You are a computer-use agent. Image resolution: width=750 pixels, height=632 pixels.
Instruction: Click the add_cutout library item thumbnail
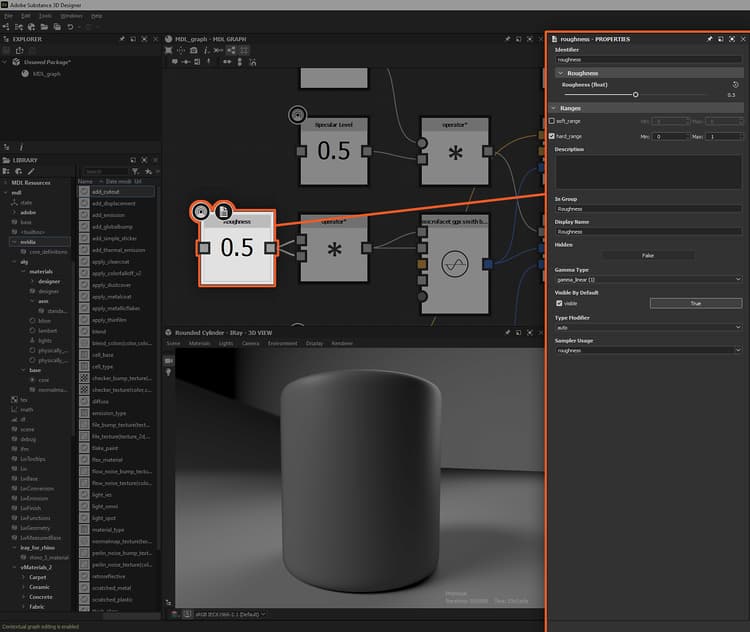pos(84,192)
